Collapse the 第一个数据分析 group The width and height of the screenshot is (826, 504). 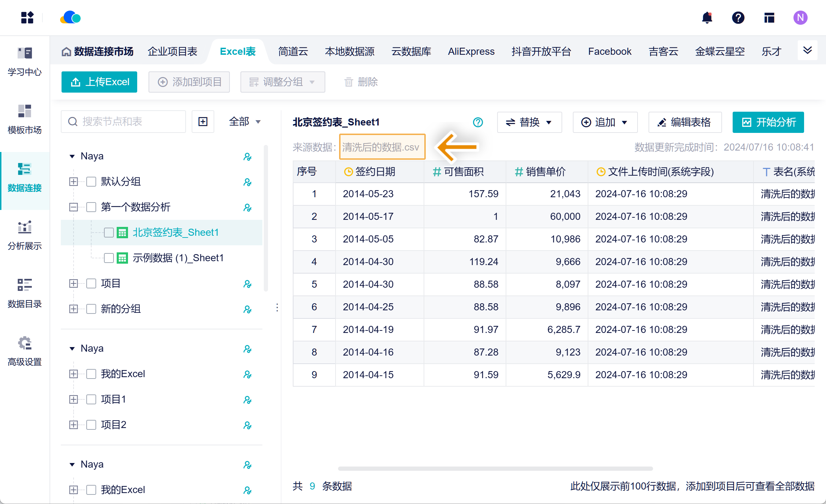click(74, 207)
